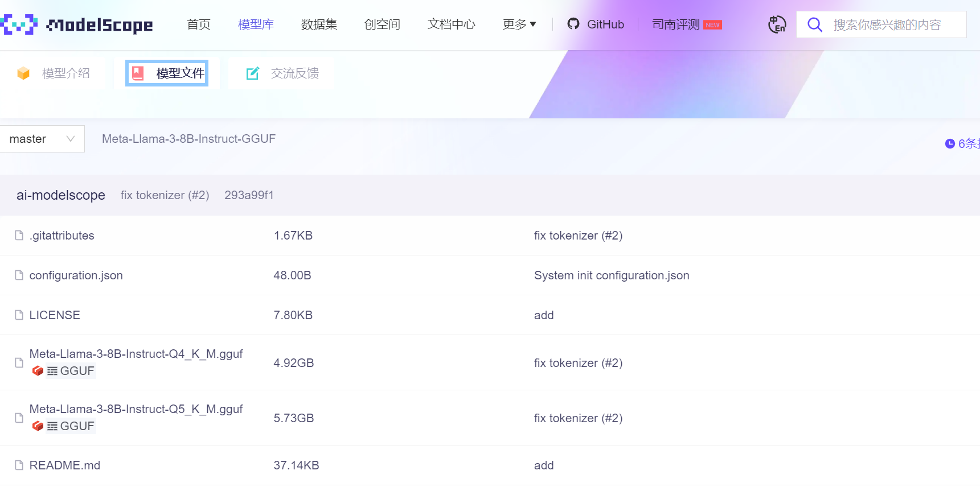Screen dimensions: 980x491
Task: Click the red cube icon under Q5_K_M
Action: pos(38,426)
